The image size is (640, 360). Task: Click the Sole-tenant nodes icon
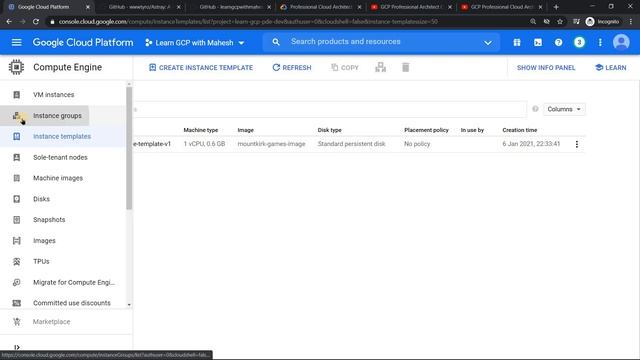[17, 157]
